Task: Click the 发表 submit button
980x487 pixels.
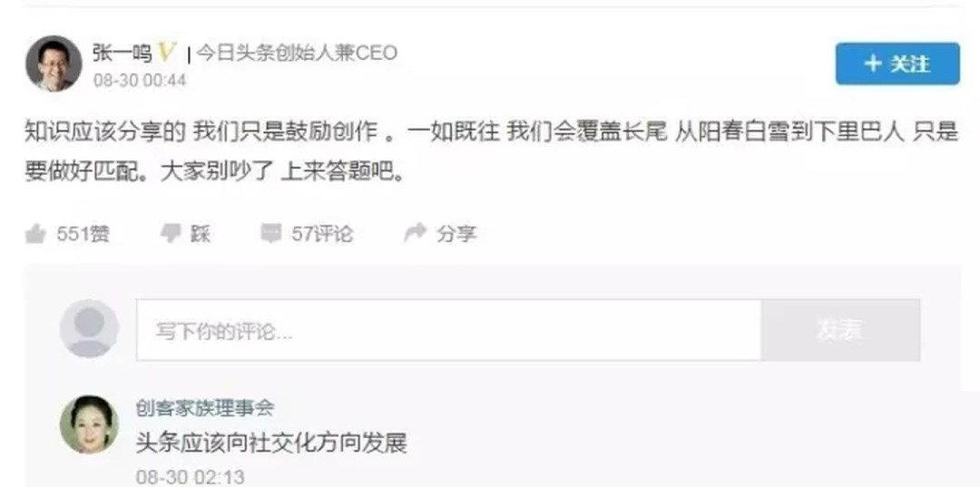Action: pyautogui.click(x=840, y=330)
